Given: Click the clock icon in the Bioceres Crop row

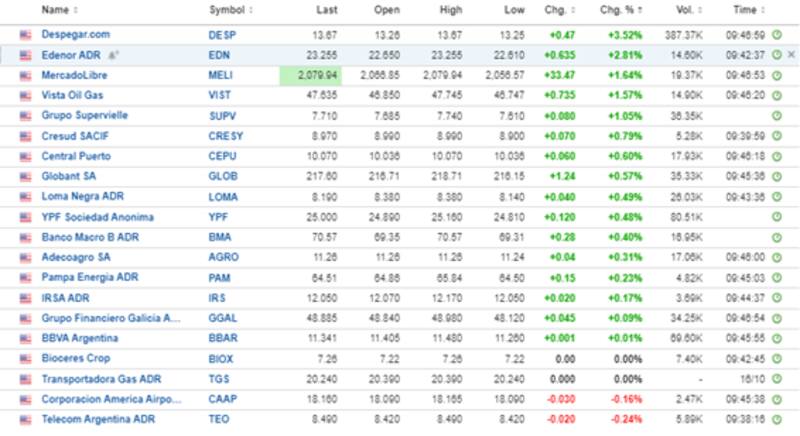Looking at the screenshot, I should pyautogui.click(x=777, y=358).
